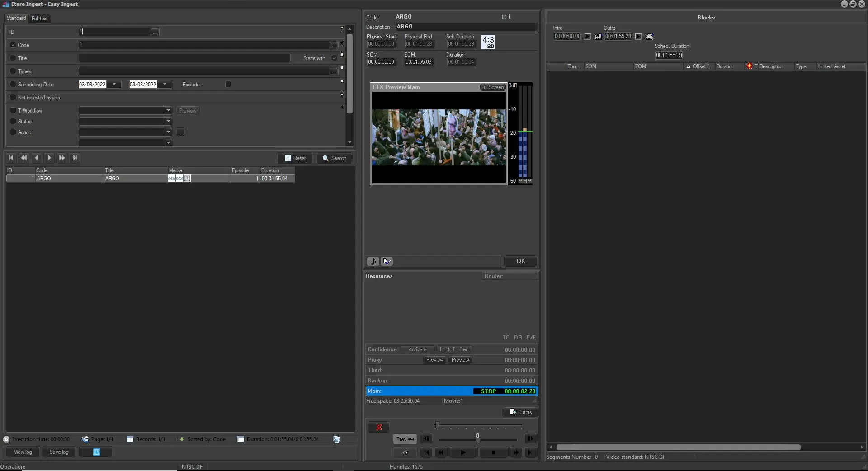Image resolution: width=868 pixels, height=471 pixels.
Task: Go to last page of search results
Action: [75, 158]
